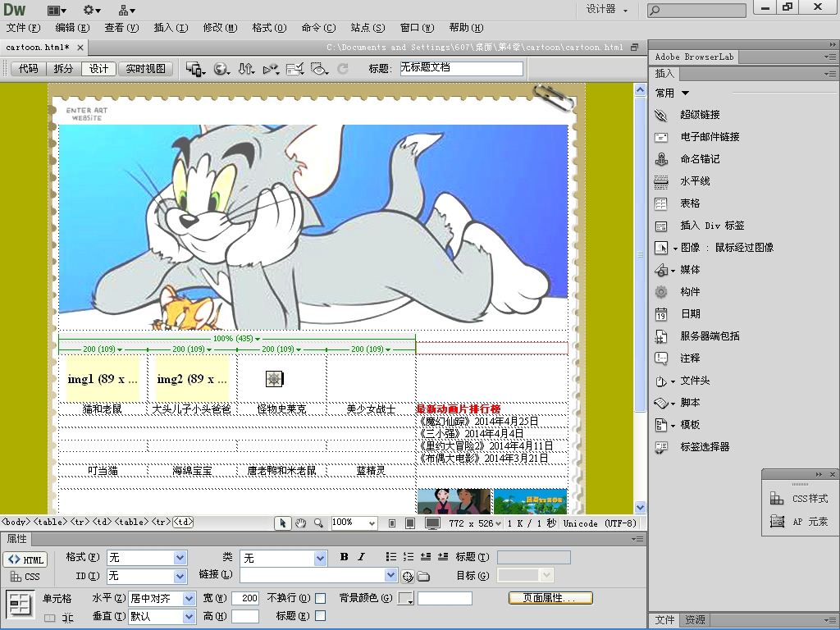Switch to Design view

[98, 69]
